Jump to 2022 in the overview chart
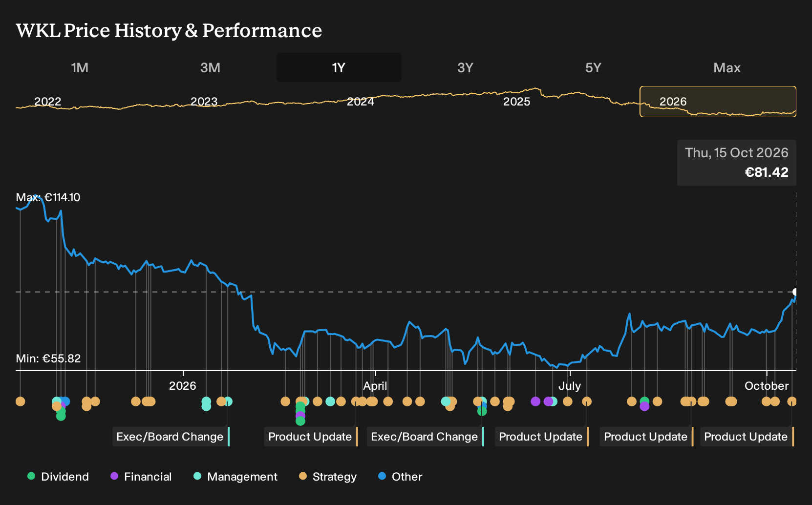Screen dimensions: 812x505 click(x=47, y=102)
